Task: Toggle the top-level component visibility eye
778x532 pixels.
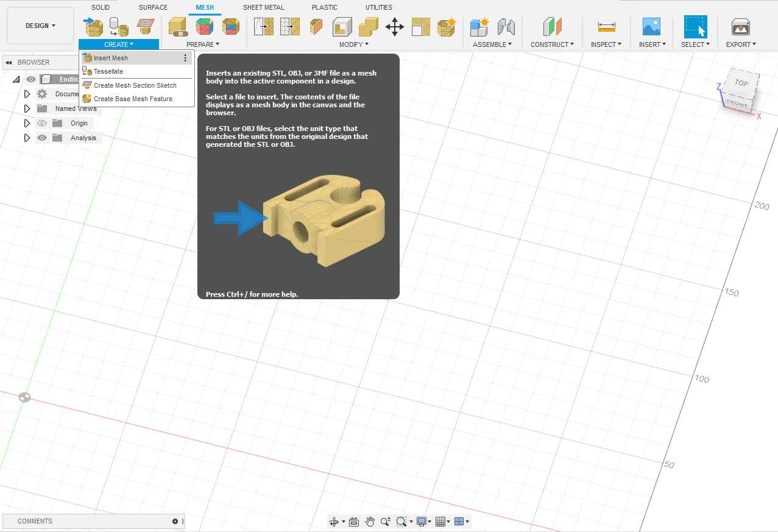Action: click(x=30, y=79)
